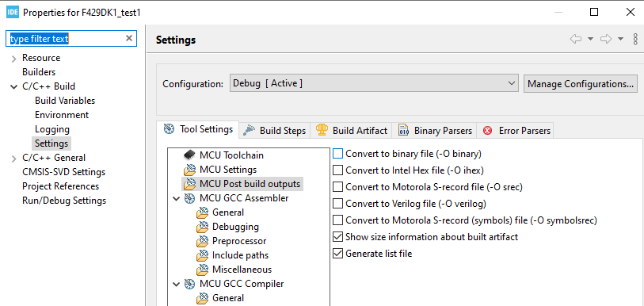Open the back history dropdown arrow
Viewport: 644px width, 306px height.
coord(591,39)
